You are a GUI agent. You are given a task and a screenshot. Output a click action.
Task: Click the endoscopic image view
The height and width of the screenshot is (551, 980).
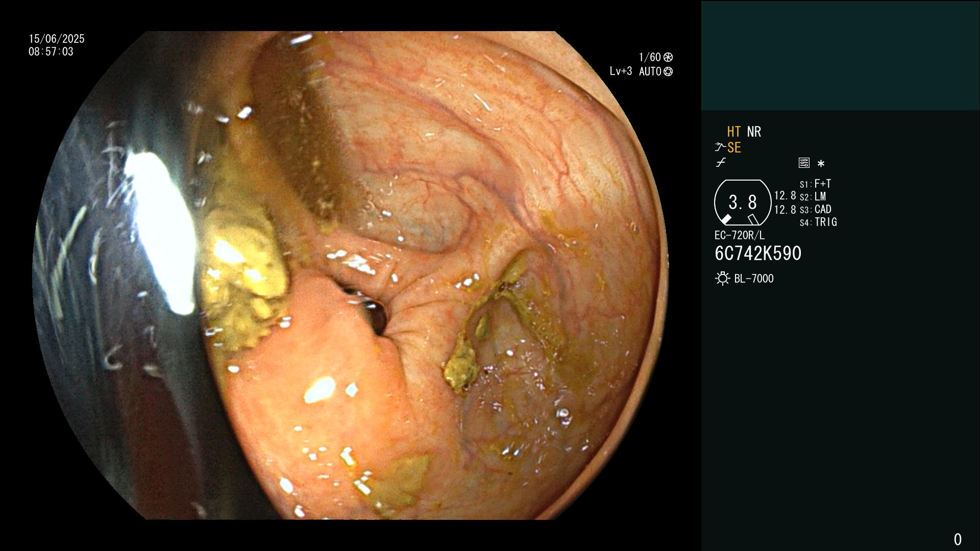[x=350, y=275]
